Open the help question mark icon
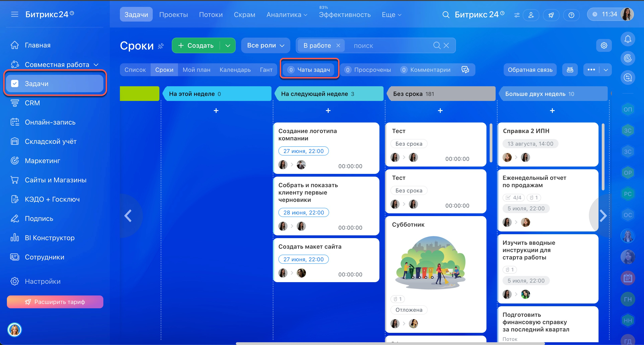This screenshot has height=345, width=644. 571,15
